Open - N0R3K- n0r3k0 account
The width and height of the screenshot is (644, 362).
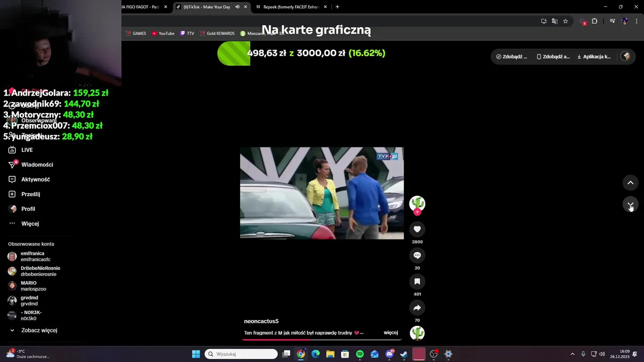25,315
